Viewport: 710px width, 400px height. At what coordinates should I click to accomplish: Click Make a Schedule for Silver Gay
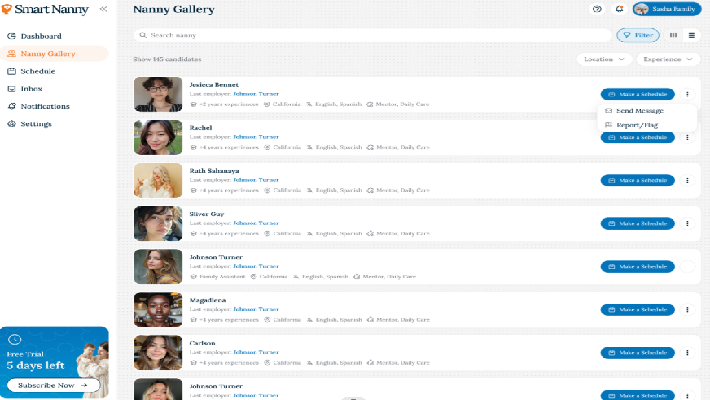pyautogui.click(x=638, y=224)
